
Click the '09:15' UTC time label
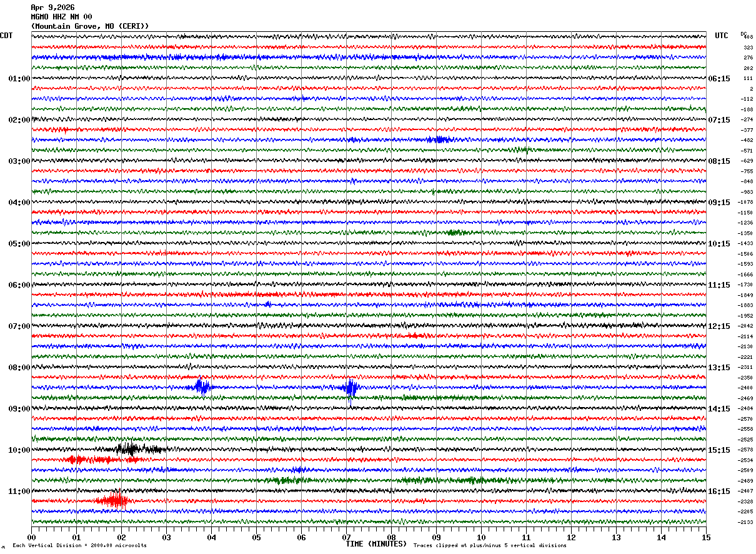click(719, 203)
